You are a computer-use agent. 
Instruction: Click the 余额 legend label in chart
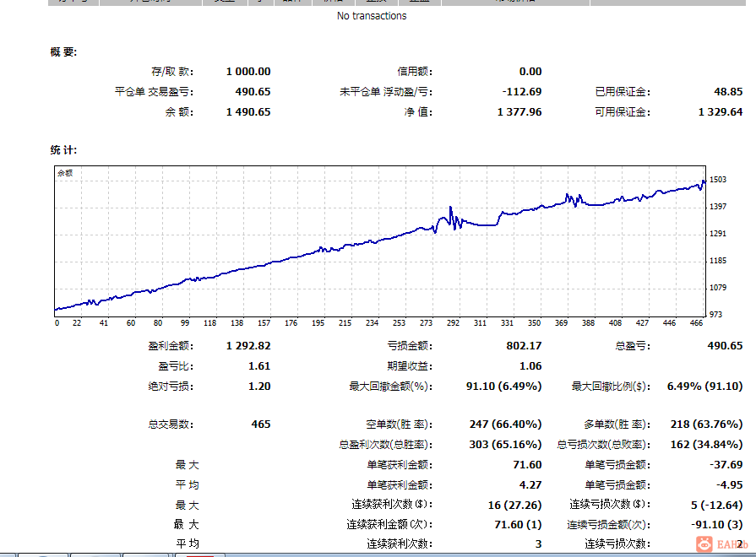click(x=65, y=173)
